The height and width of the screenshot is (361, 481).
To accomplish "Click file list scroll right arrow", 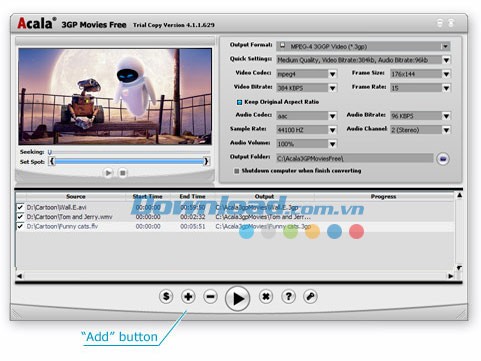I will 451,276.
